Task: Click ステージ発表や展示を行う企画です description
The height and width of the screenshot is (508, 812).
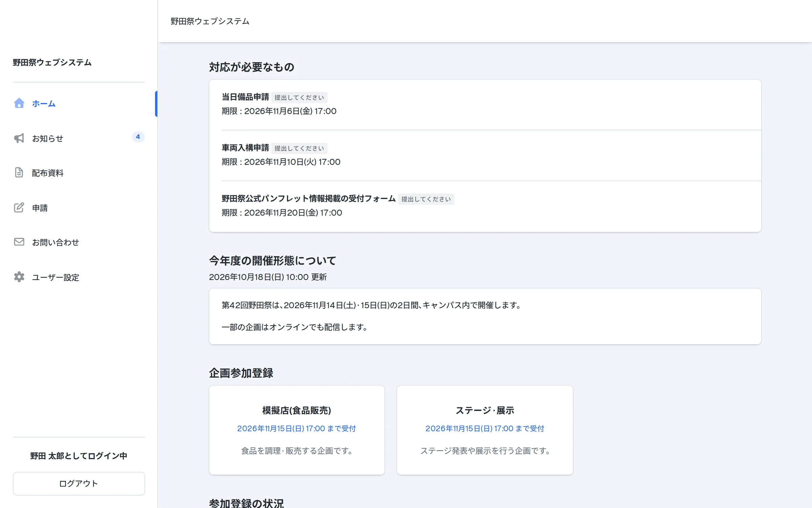Action: (485, 451)
